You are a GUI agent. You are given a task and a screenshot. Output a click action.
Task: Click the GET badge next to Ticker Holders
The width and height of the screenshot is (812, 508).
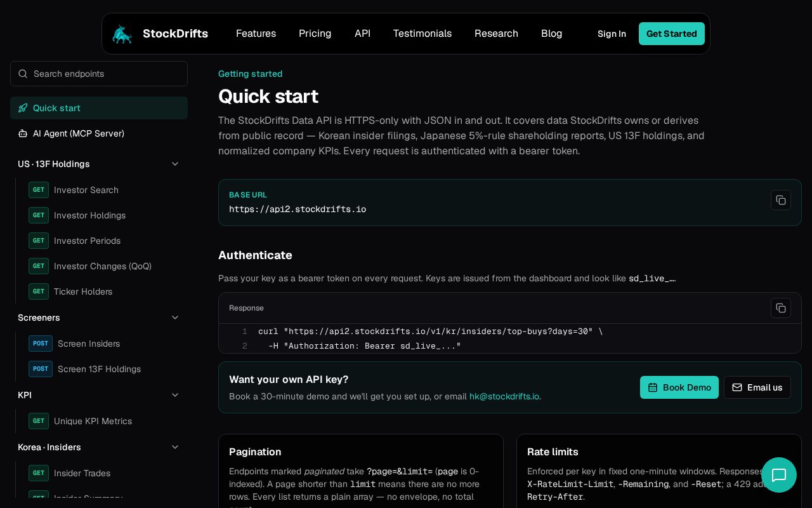click(x=39, y=291)
